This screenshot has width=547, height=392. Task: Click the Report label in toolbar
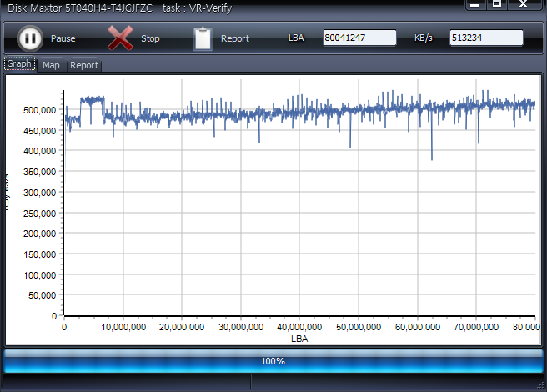(x=235, y=38)
